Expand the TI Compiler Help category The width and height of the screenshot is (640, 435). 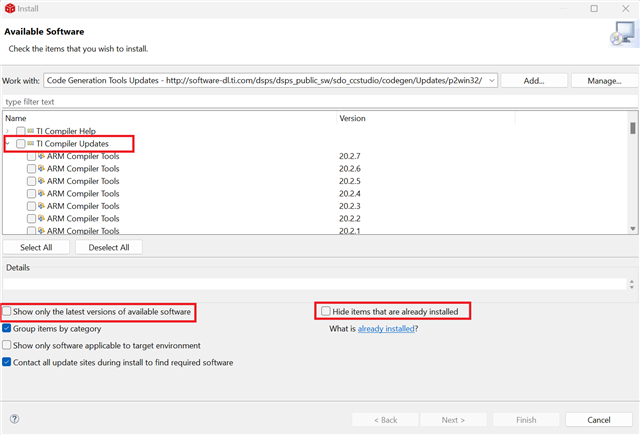click(7, 131)
